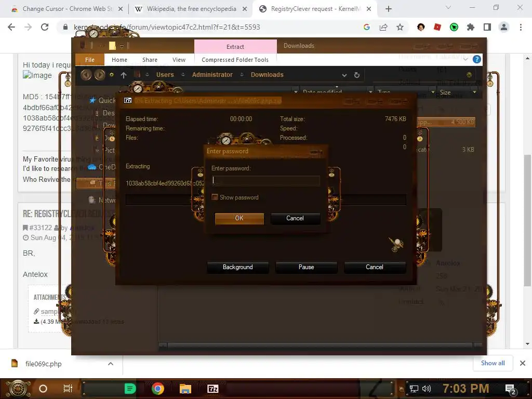Pause the 7-Zip extraction
The width and height of the screenshot is (532, 399).
306,267
